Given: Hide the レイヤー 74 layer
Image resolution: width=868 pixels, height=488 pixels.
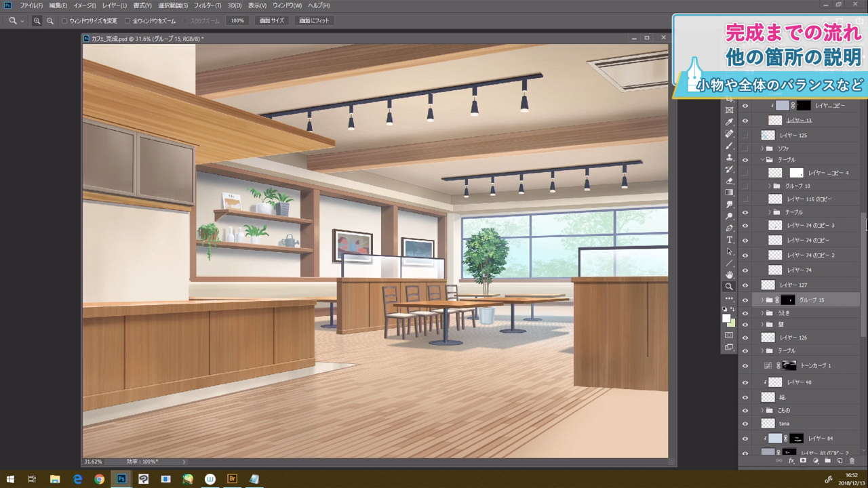Looking at the screenshot, I should 745,270.
